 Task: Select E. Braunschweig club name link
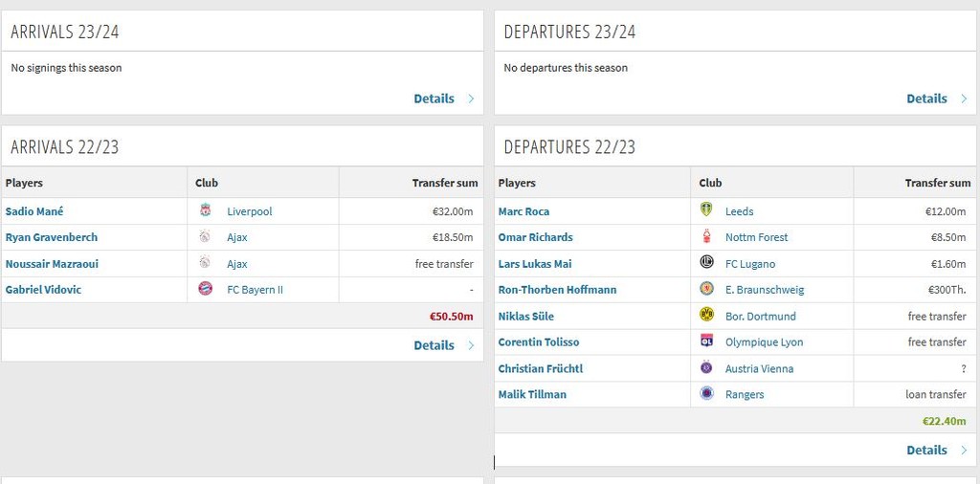(x=765, y=290)
